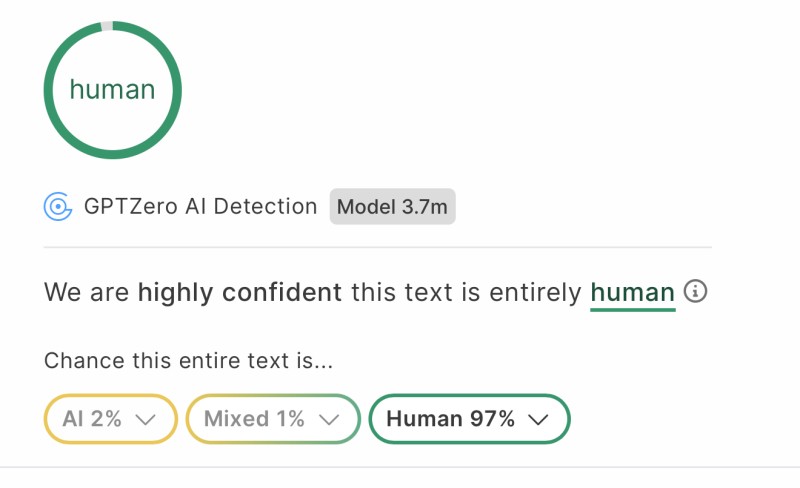Viewport: 800px width, 488px height.
Task: Open the underlined human link
Action: click(632, 293)
